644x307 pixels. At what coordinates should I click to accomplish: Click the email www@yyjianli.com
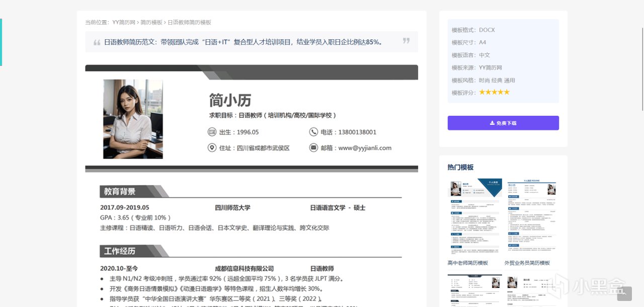pyautogui.click(x=365, y=147)
